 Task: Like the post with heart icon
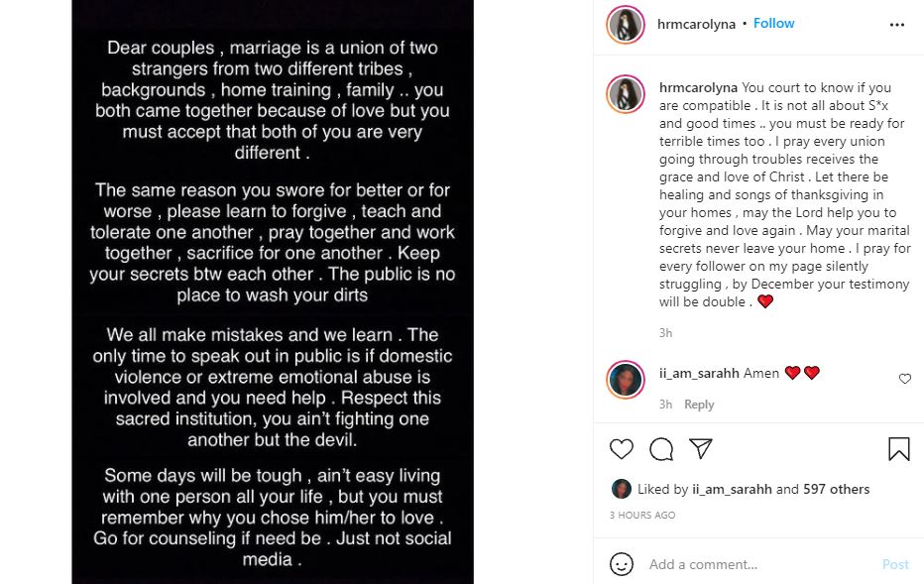pyautogui.click(x=622, y=449)
